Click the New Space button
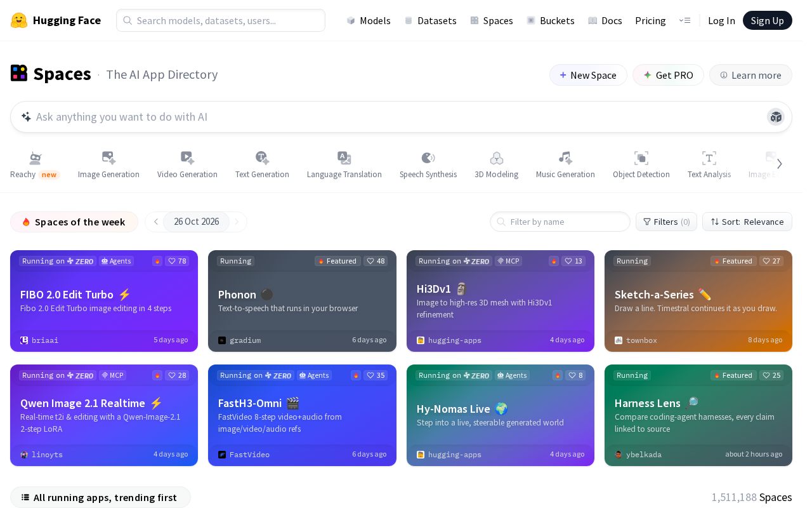 pos(588,75)
